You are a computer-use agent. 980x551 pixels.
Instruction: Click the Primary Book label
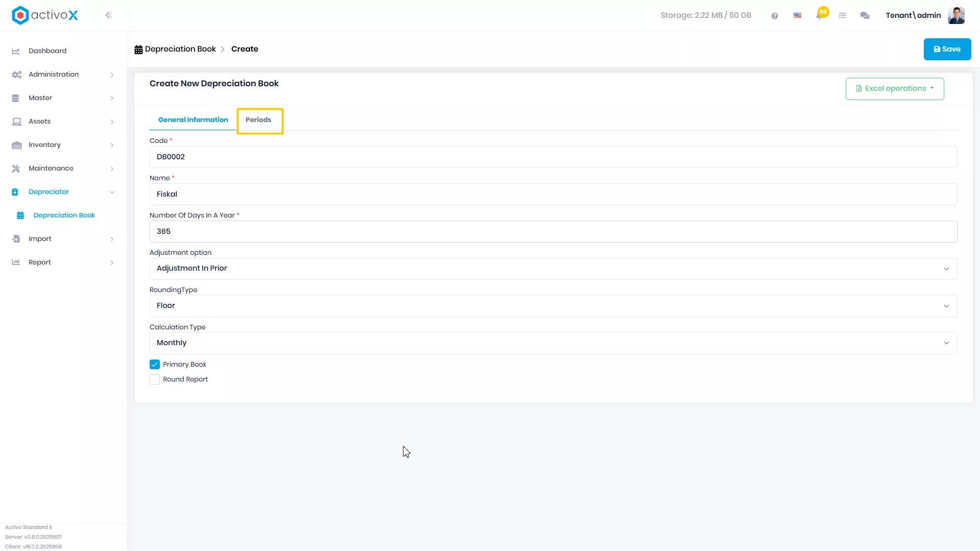[184, 365]
